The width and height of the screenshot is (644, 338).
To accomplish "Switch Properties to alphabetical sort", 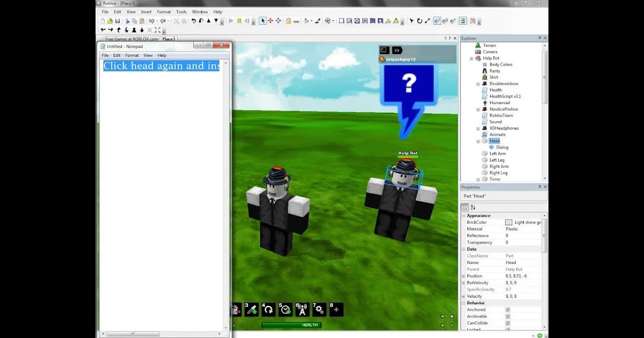I will (473, 207).
